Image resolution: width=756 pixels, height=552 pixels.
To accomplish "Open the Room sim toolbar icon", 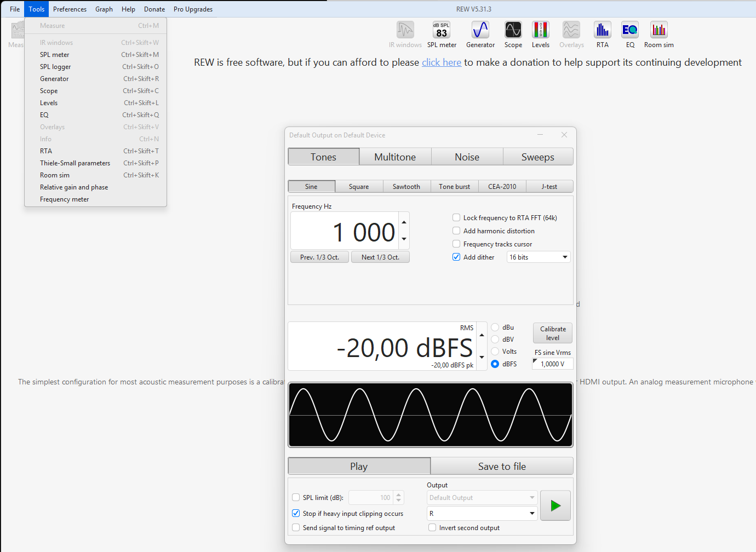I will coord(658,31).
